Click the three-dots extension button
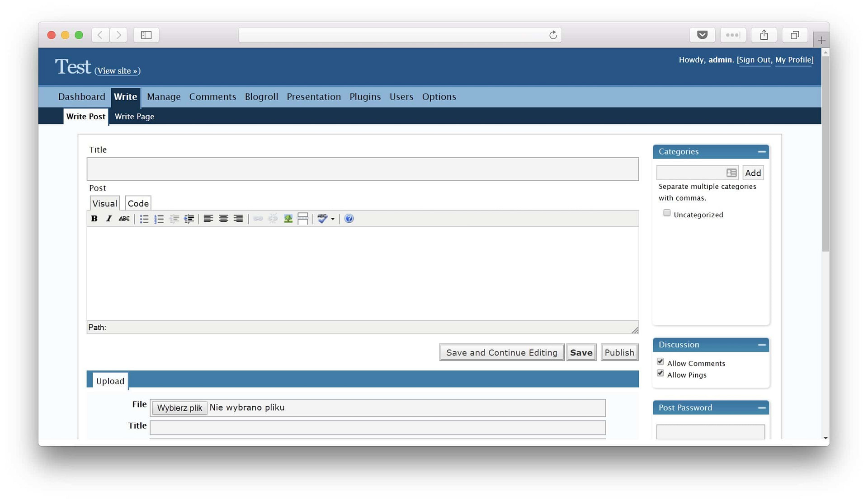 click(x=733, y=35)
